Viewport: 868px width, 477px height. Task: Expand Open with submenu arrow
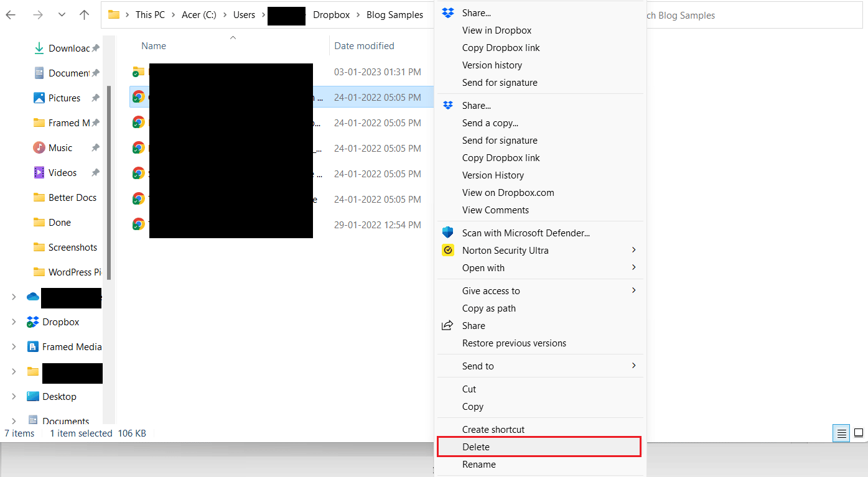634,267
